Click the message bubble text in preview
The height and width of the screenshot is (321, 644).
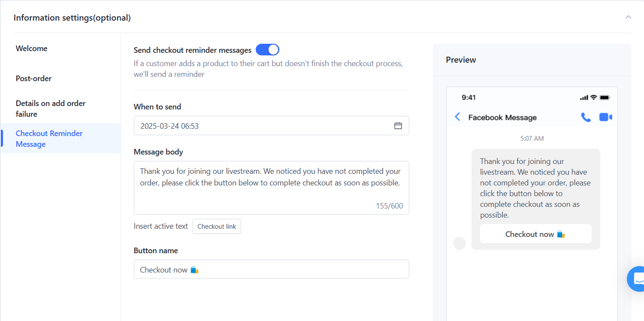click(535, 188)
